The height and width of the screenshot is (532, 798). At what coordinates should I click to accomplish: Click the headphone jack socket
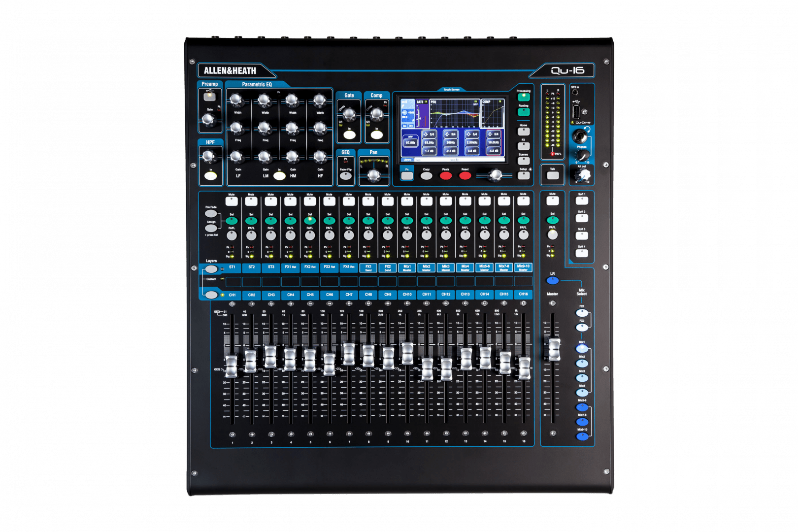tap(580, 136)
